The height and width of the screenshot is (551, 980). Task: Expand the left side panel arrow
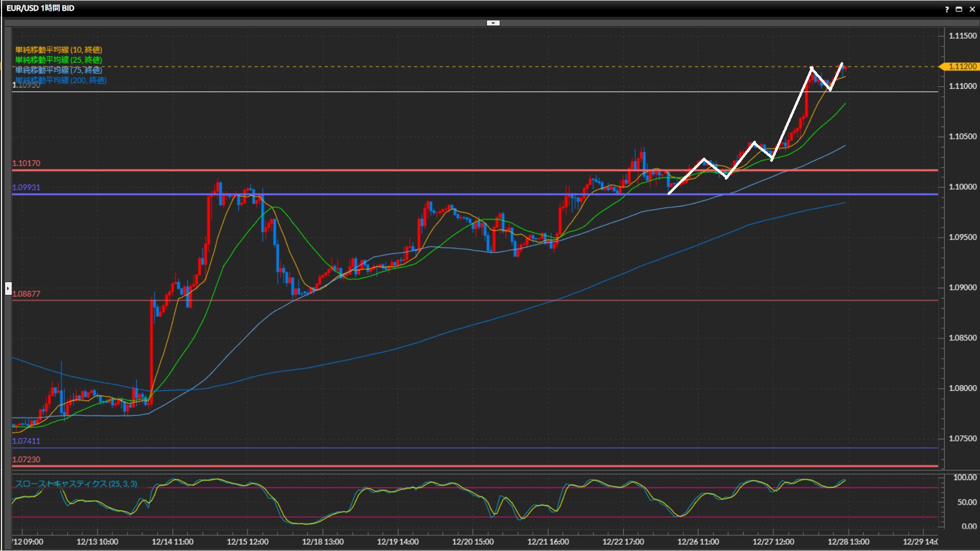click(8, 288)
